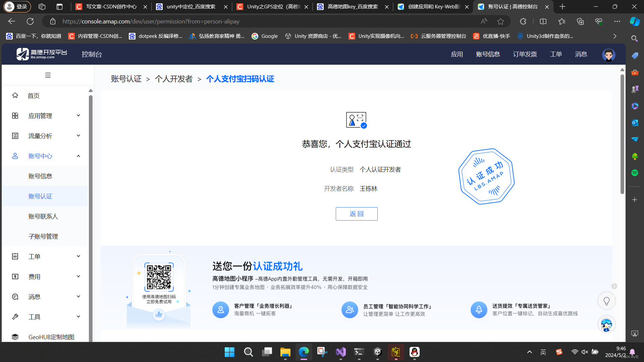Open browser extensions puzzle icon
Screen dimensions: 644x362
click(523, 21)
